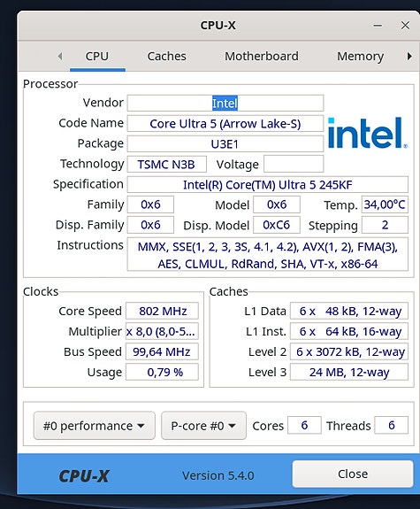Click the Instructions field listing MMX, SSE

point(268,255)
